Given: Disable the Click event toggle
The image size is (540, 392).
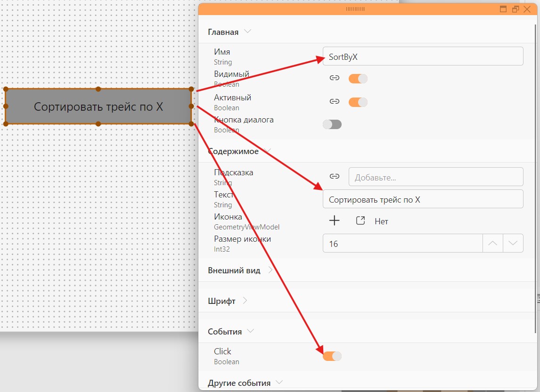Looking at the screenshot, I should coord(332,356).
